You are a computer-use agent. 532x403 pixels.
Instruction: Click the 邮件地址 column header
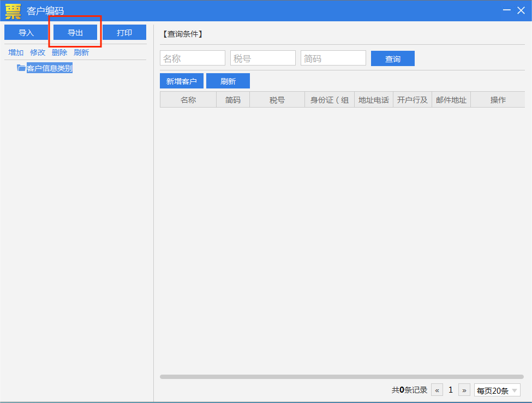tap(451, 99)
